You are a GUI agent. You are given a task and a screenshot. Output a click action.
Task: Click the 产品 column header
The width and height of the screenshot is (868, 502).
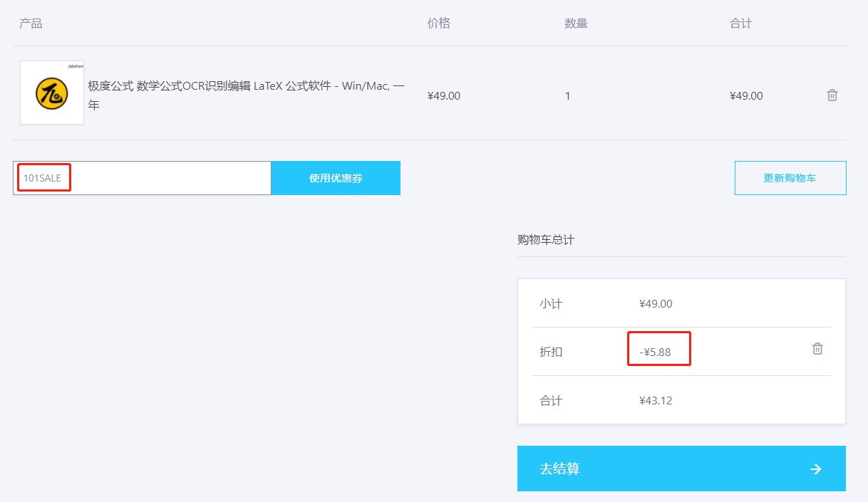coord(31,23)
